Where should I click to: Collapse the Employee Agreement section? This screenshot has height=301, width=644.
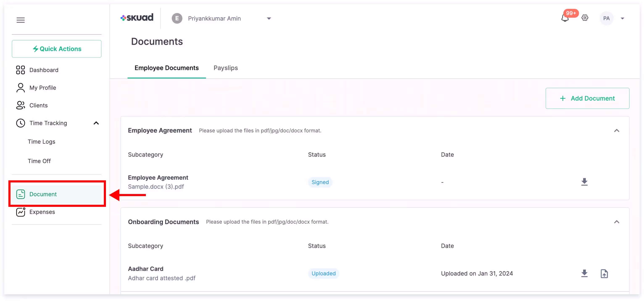pyautogui.click(x=616, y=131)
